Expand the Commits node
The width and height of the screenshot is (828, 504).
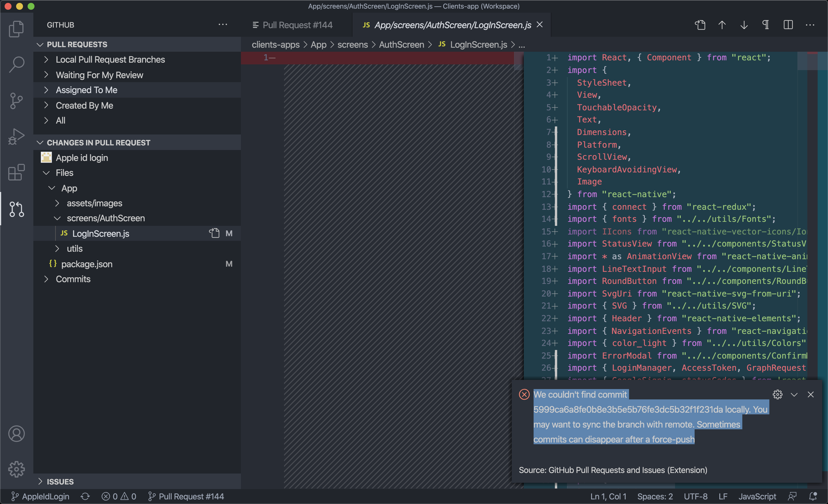(x=137, y=279)
